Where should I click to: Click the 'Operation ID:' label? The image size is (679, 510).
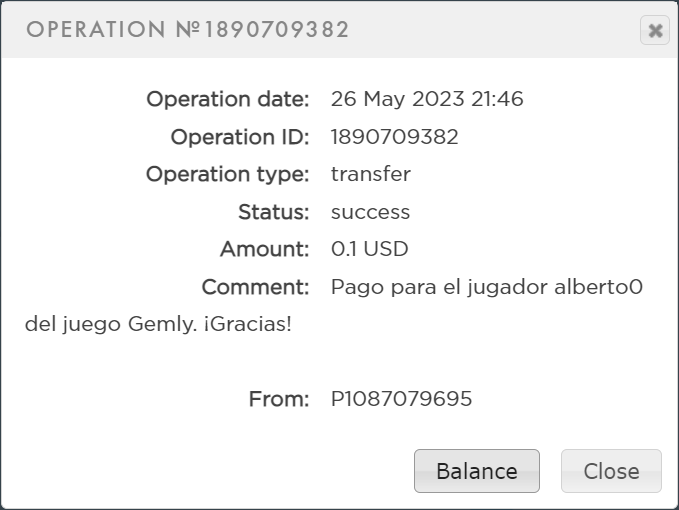tap(240, 137)
